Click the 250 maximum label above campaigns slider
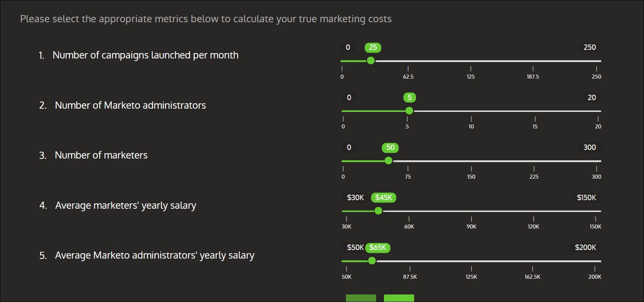Image resolution: width=644 pixels, height=302 pixels. click(x=589, y=47)
